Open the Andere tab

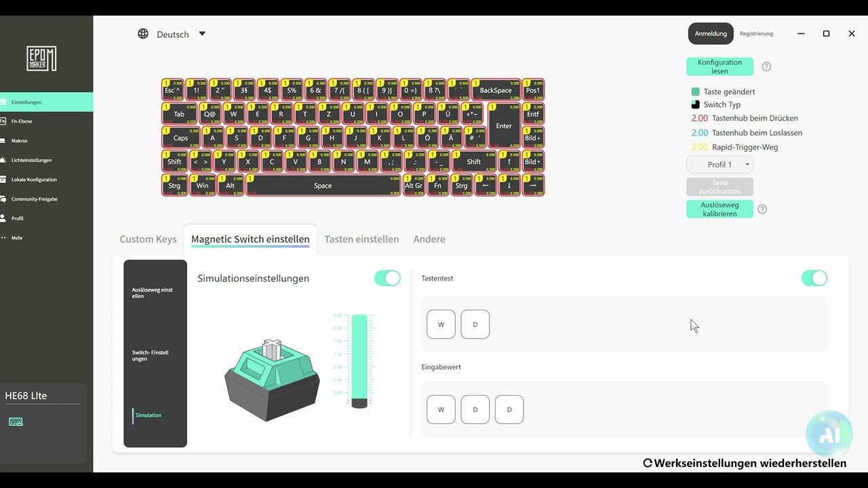coord(429,239)
